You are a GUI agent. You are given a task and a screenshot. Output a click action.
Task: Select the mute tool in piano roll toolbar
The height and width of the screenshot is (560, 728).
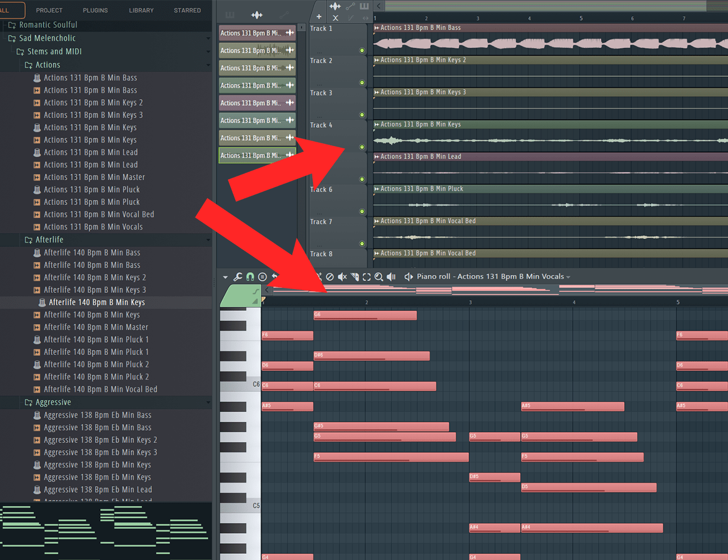[342, 277]
